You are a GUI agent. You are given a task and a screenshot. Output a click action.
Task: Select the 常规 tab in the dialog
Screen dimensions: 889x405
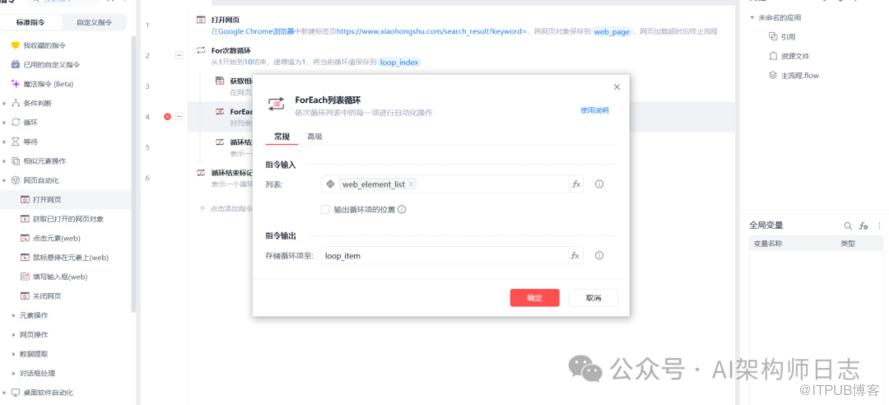click(282, 136)
